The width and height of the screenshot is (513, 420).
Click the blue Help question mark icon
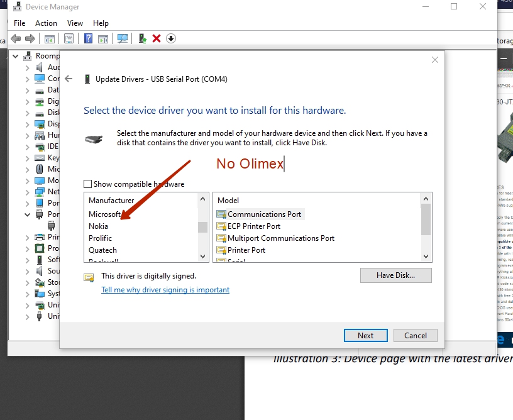pyautogui.click(x=89, y=39)
